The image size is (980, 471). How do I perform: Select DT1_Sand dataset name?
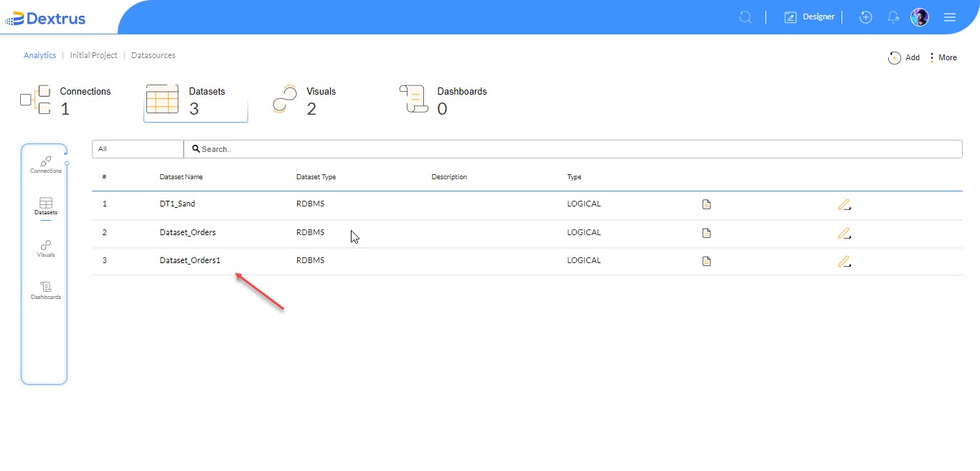click(177, 204)
